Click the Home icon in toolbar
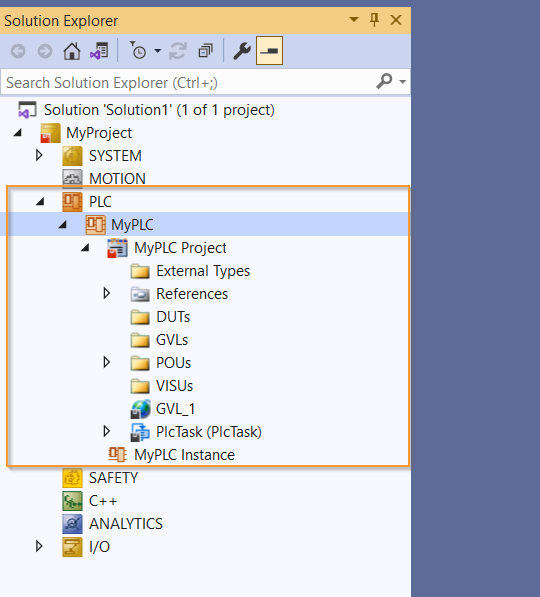The image size is (540, 597). tap(72, 51)
